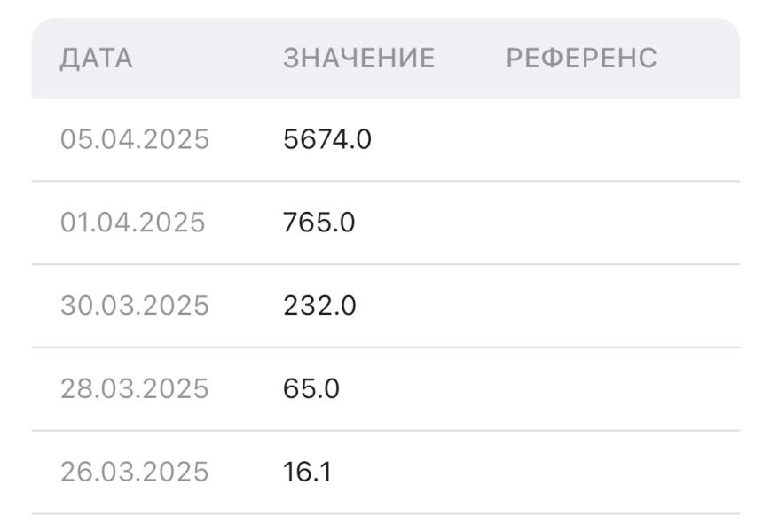This screenshot has height=532, width=771.
Task: Select the 01.04.2025 date entry
Action: coord(132,223)
